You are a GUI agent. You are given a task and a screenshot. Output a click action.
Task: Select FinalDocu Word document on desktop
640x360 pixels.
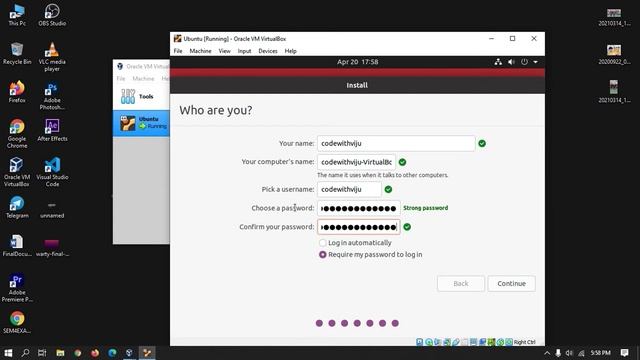coord(17,246)
